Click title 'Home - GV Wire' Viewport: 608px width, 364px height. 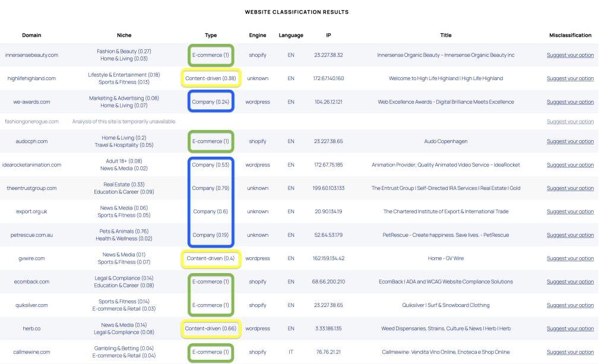click(x=445, y=258)
